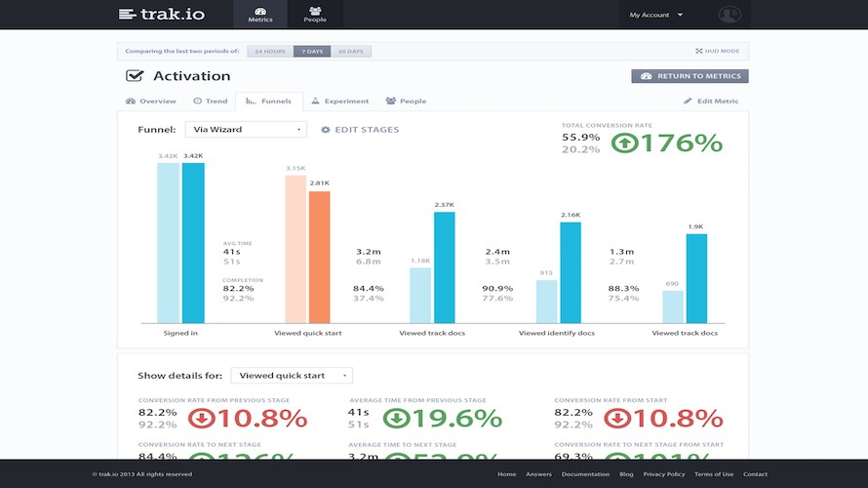Click the orange 2.81K Viewed quick start bar
Viewport: 868px width, 488px height.
(320, 257)
